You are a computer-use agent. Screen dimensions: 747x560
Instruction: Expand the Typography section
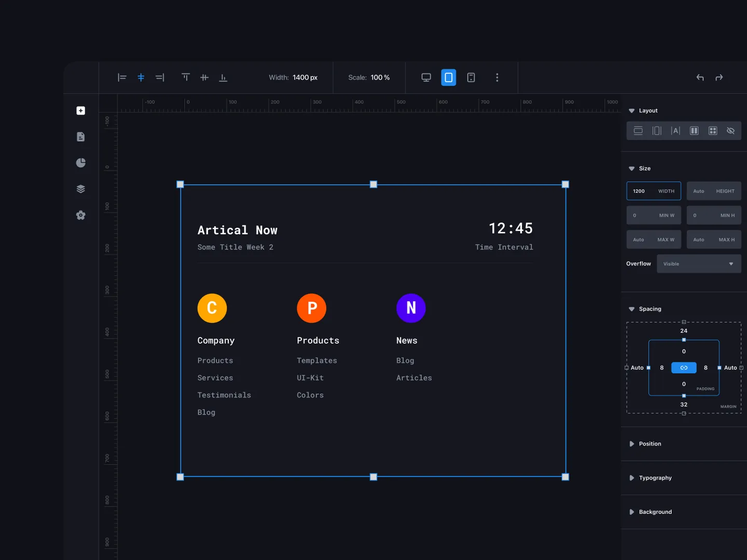(655, 478)
